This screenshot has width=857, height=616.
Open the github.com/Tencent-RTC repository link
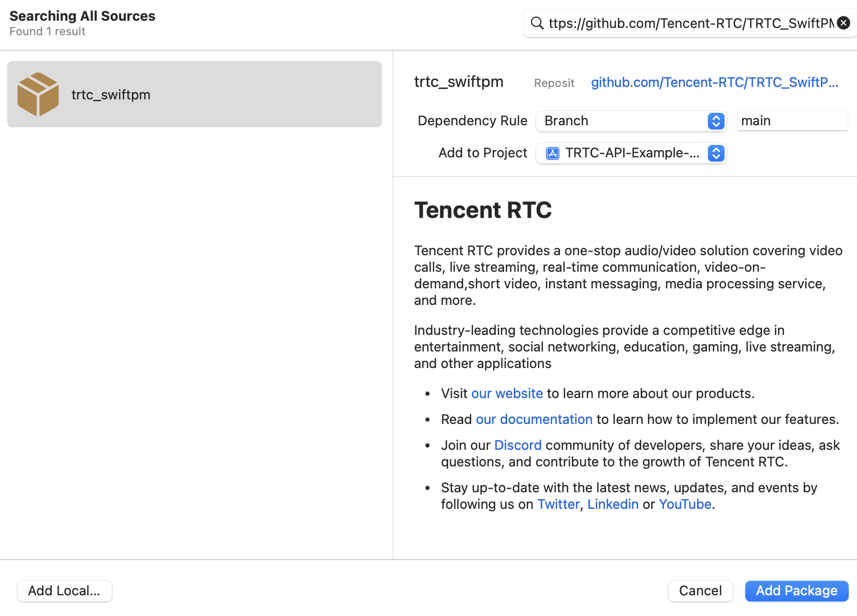pos(714,83)
